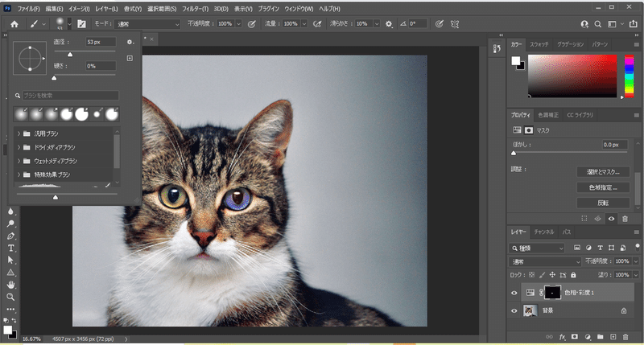Delete layer using trash icon in Layers panel

pyautogui.click(x=626, y=337)
